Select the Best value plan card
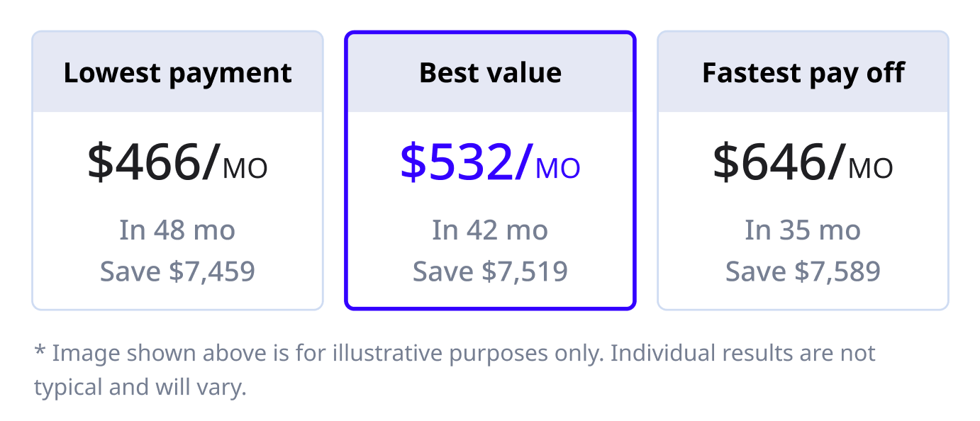The image size is (980, 421). [490, 170]
